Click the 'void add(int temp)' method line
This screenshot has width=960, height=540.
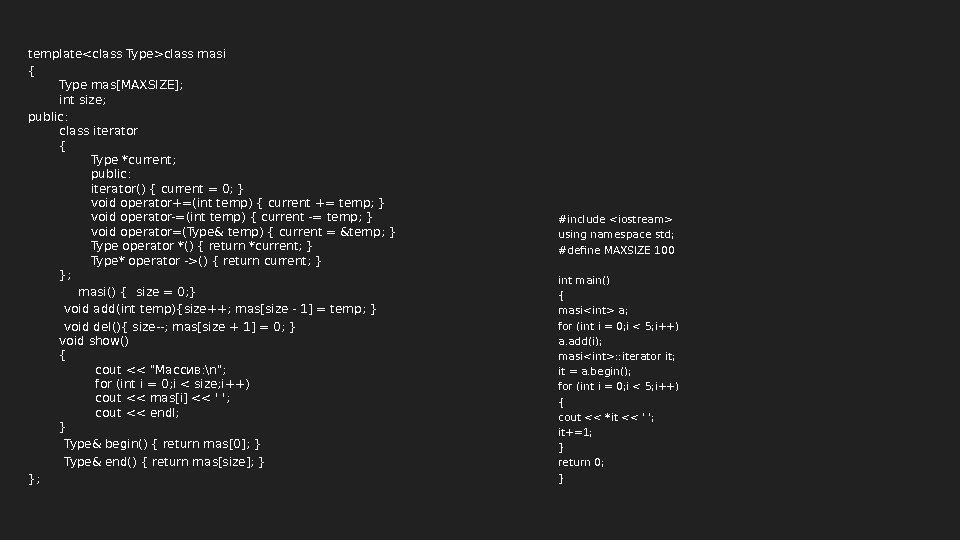[x=220, y=308]
